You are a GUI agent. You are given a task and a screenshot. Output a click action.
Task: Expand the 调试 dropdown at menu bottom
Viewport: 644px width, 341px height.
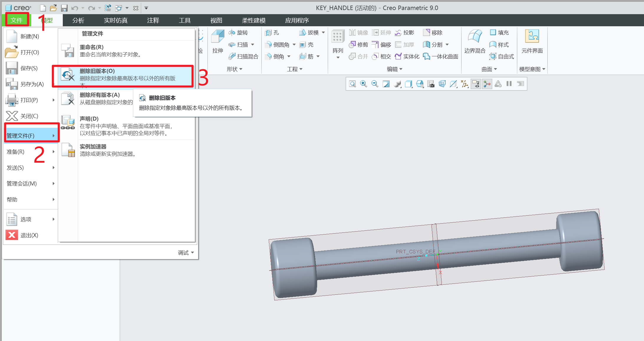click(x=186, y=253)
